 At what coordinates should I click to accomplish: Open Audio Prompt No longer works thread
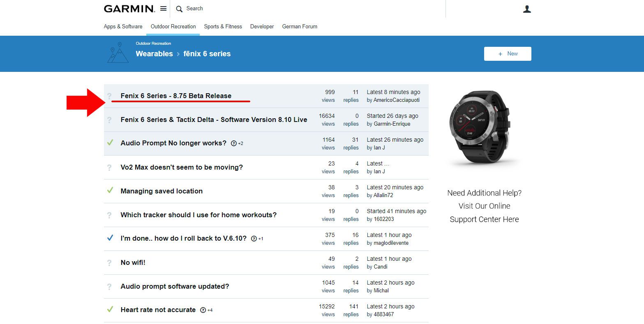173,143
